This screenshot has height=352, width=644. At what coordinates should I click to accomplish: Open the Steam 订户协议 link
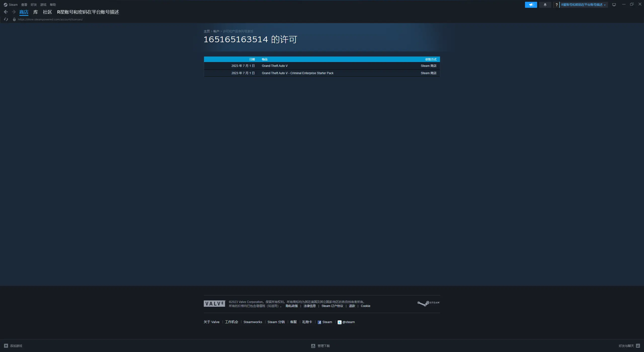click(332, 306)
